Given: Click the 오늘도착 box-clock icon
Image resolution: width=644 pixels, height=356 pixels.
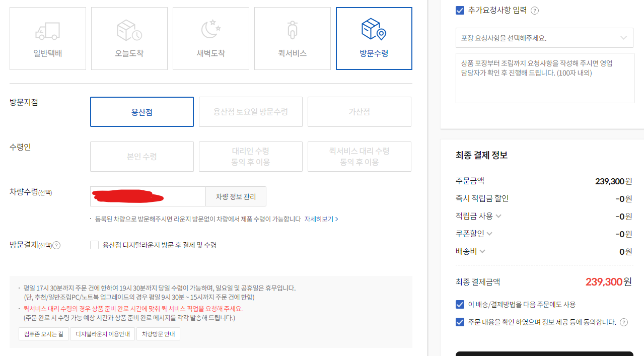Looking at the screenshot, I should [129, 31].
